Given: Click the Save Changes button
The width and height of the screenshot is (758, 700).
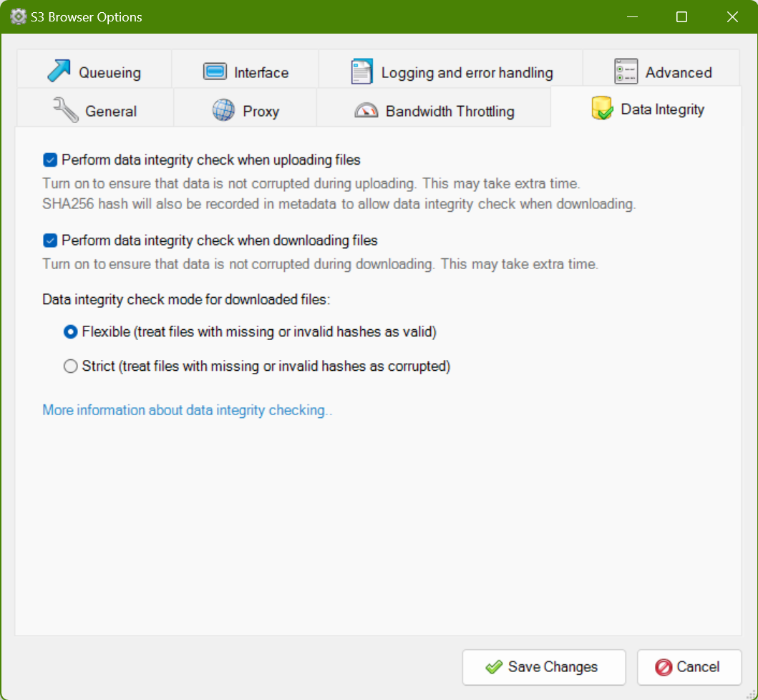Looking at the screenshot, I should coord(544,666).
